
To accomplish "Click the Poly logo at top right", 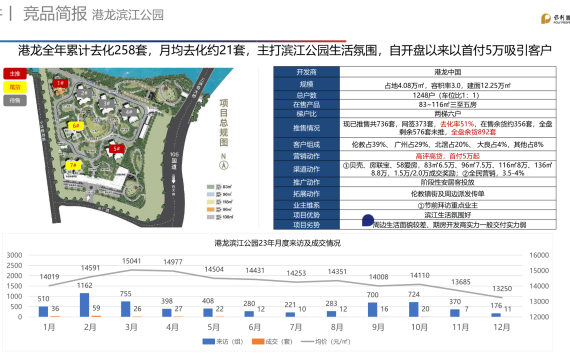I will pyautogui.click(x=555, y=18).
